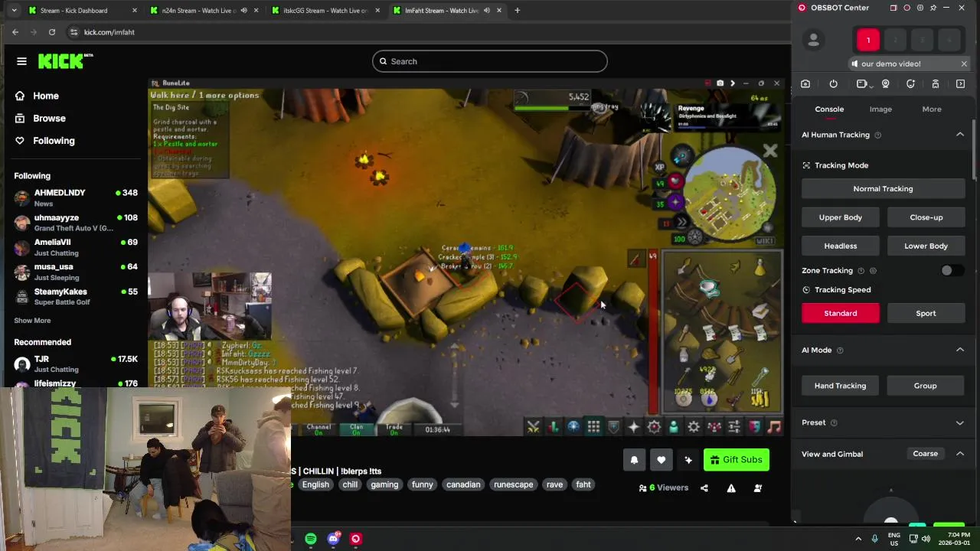
Task: Select device slot 1 in OBSBOT Center
Action: tap(868, 40)
